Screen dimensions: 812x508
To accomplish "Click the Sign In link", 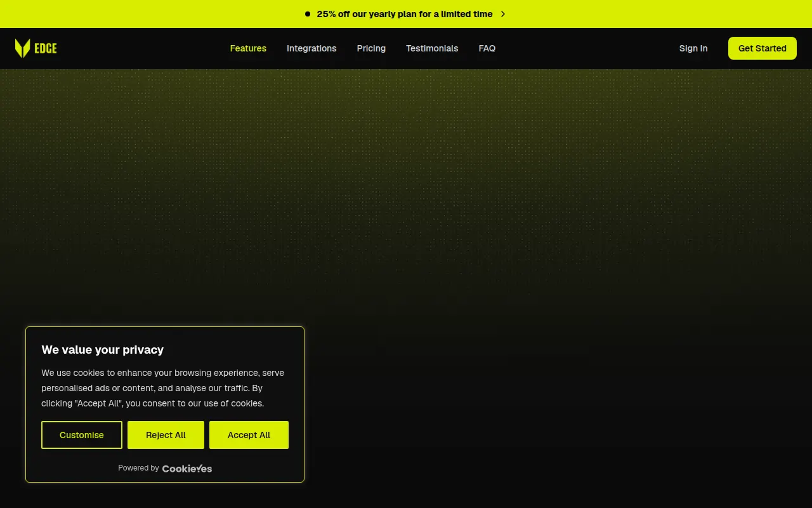I will (x=693, y=48).
